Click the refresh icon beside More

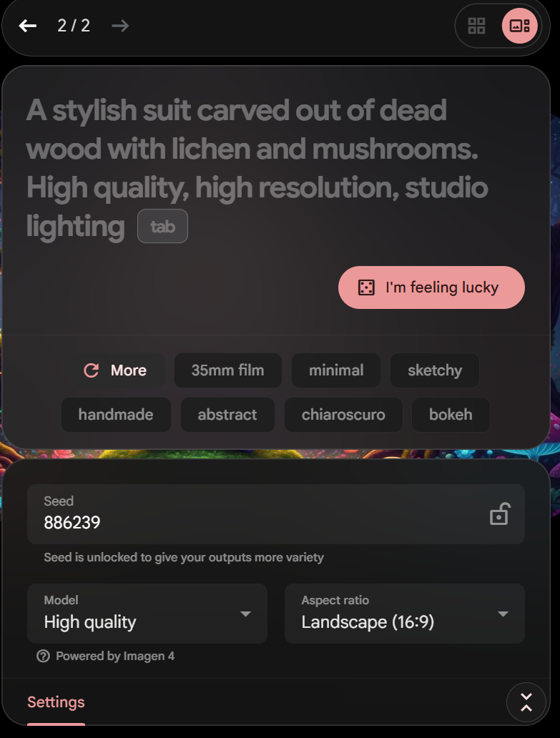[x=92, y=370]
